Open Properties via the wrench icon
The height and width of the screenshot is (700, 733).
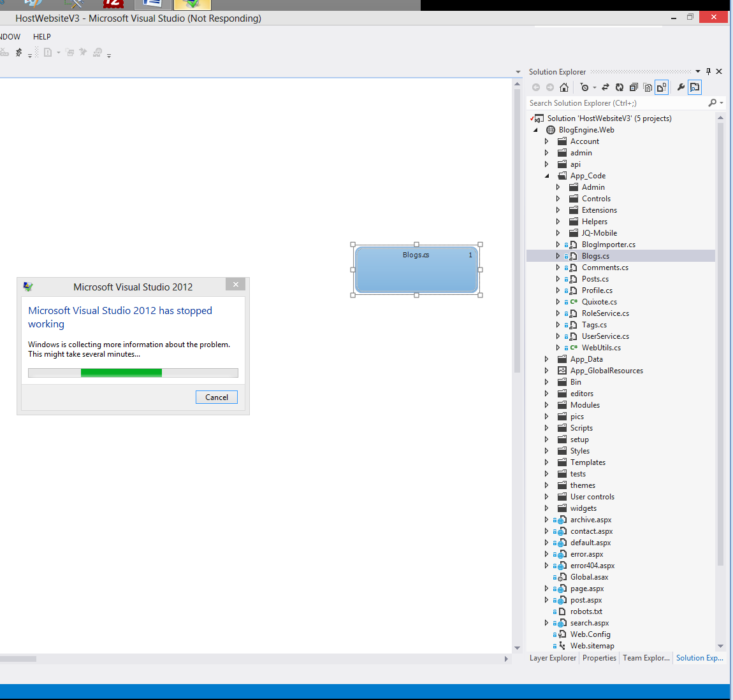pyautogui.click(x=681, y=87)
